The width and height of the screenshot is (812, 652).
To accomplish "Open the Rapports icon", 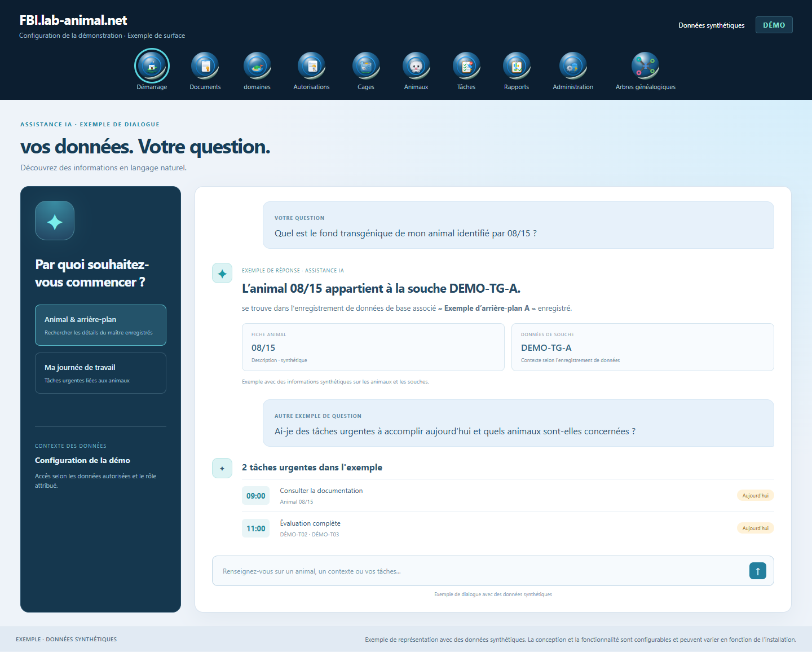I will (517, 65).
